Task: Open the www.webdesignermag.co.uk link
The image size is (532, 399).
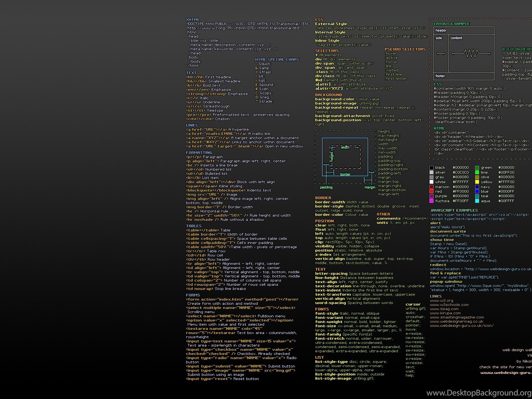Action: point(456,321)
